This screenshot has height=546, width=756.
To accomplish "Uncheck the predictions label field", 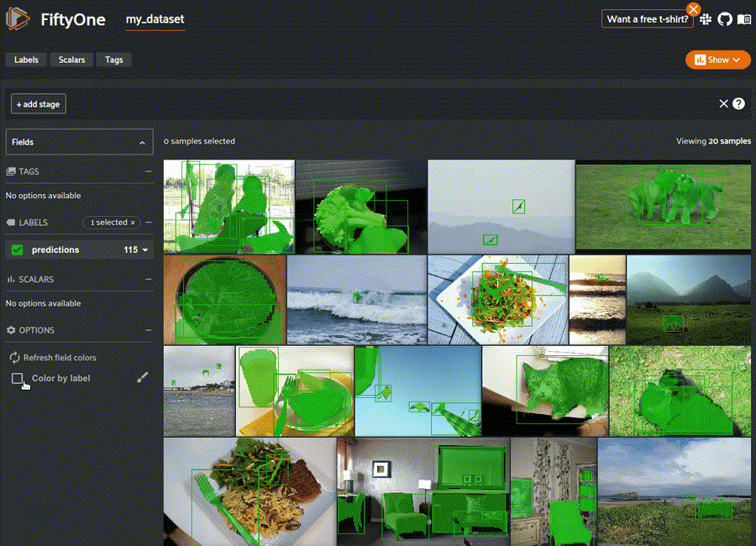I will (x=17, y=249).
